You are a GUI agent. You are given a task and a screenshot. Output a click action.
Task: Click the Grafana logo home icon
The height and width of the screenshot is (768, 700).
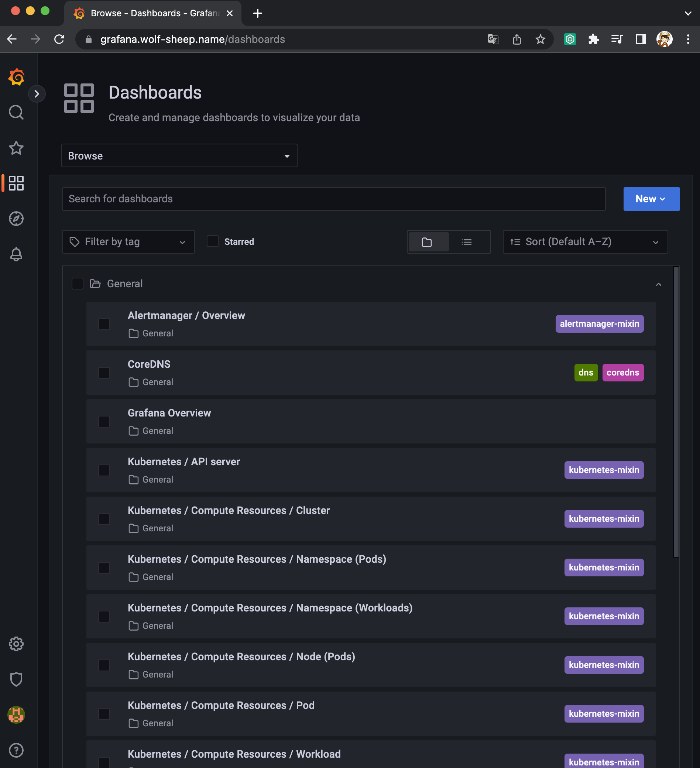tap(16, 77)
